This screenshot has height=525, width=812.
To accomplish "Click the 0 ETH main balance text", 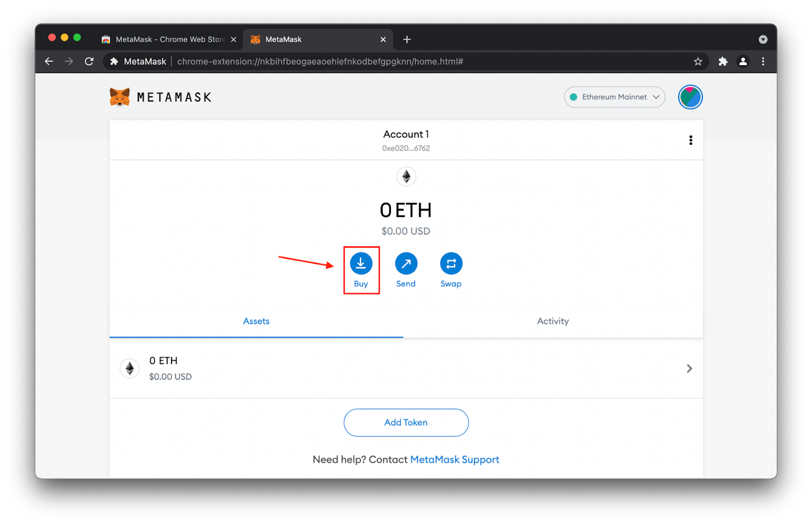I will coord(406,210).
